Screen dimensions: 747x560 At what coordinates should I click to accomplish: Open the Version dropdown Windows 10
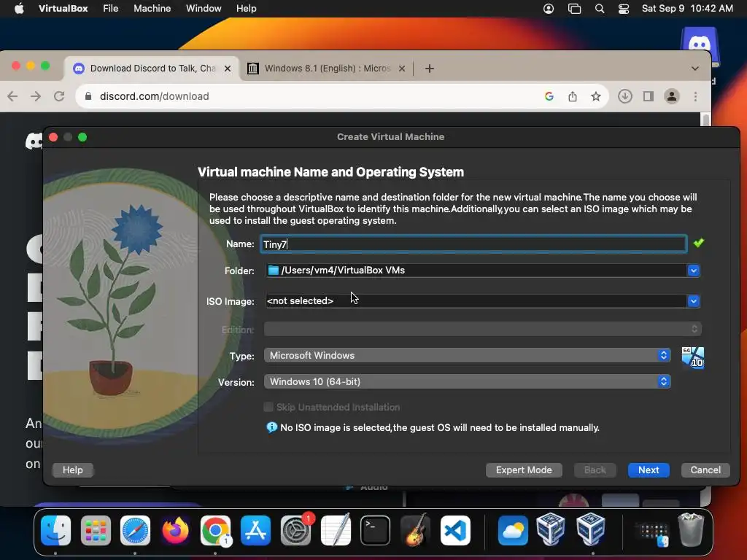pyautogui.click(x=468, y=381)
